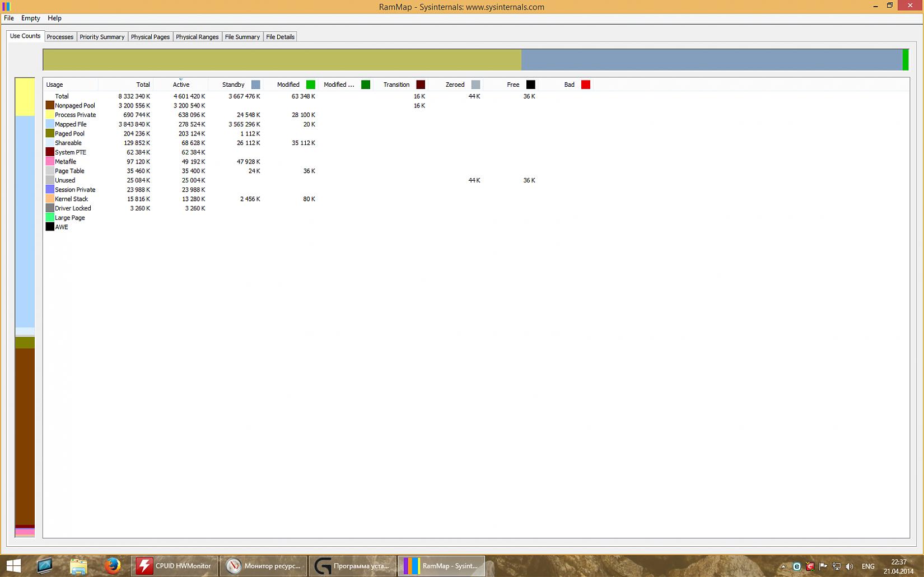The height and width of the screenshot is (577, 924).
Task: Click the Session Private purple swatch
Action: tap(50, 189)
